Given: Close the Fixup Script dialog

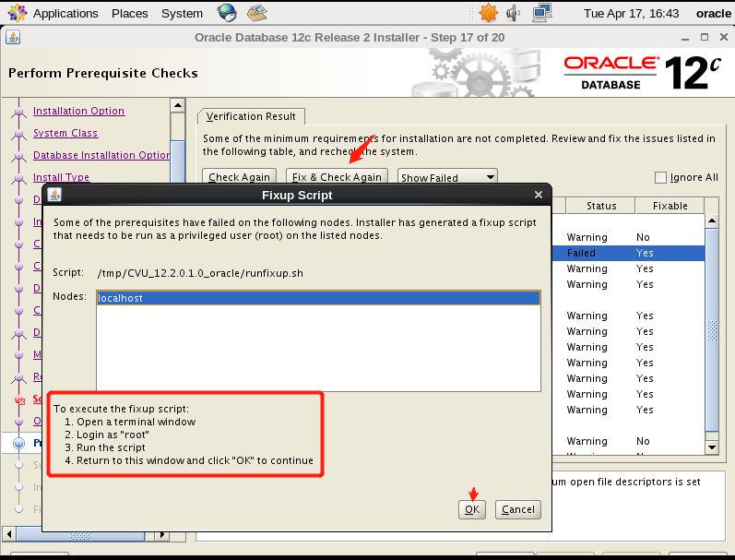Looking at the screenshot, I should click(x=539, y=195).
